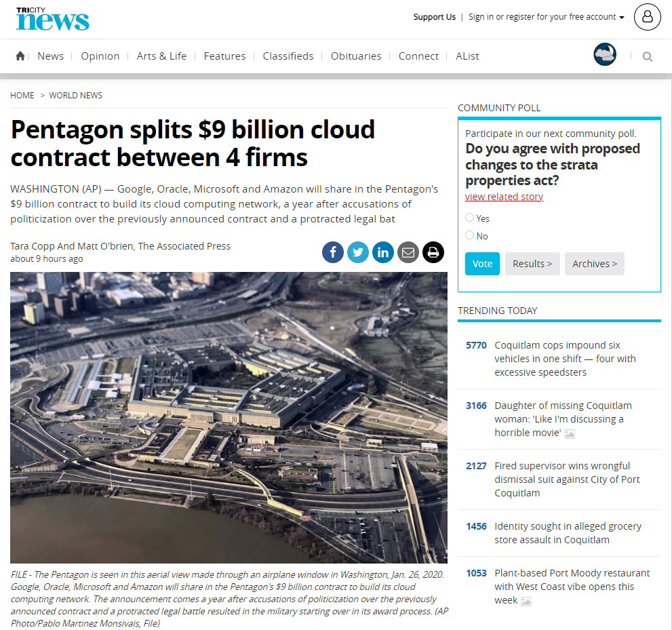Screen dimensions: 672x630
Task: Open the user account profile icon
Action: pyautogui.click(x=647, y=17)
